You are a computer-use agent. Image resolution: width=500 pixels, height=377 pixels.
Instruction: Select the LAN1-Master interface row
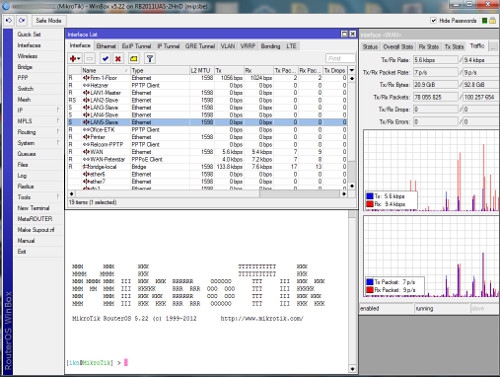[207, 93]
